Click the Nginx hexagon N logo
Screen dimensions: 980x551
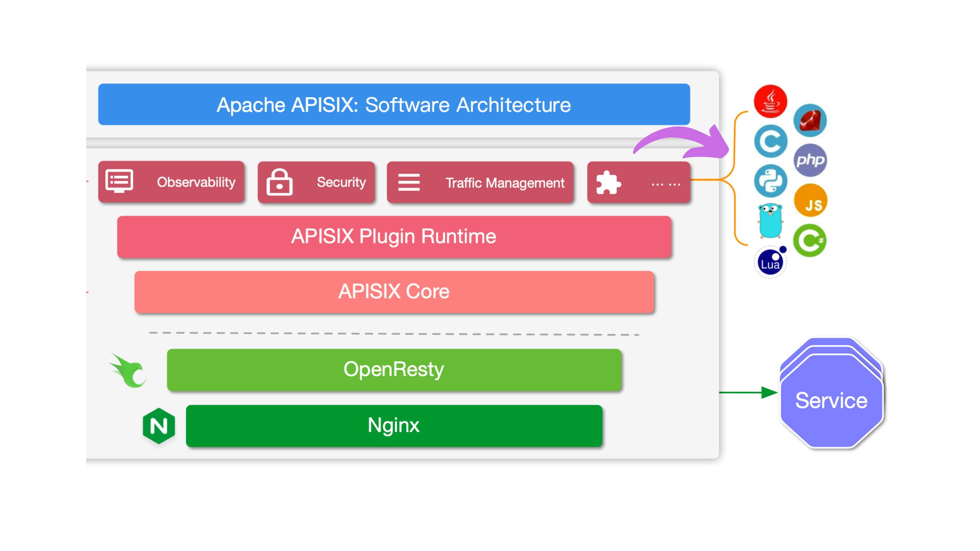(x=159, y=426)
